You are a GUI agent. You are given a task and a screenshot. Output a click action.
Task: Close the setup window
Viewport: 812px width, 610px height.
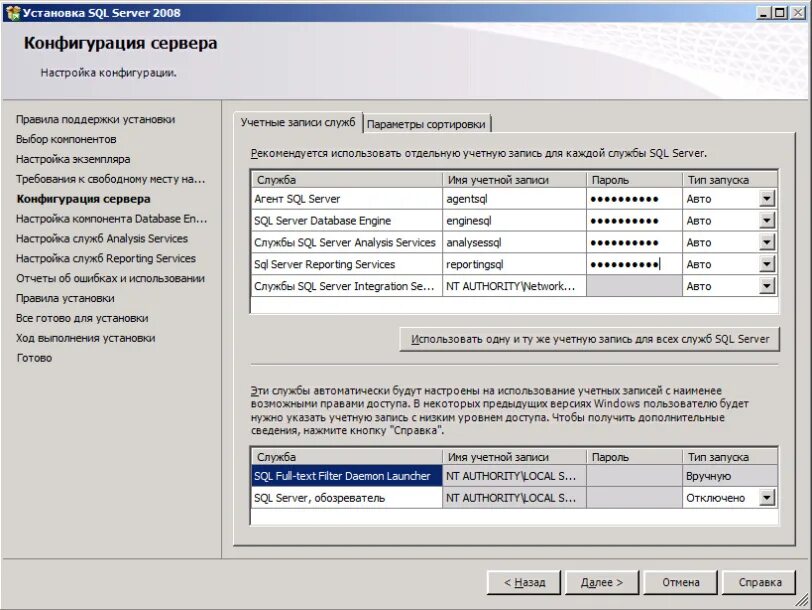798,12
